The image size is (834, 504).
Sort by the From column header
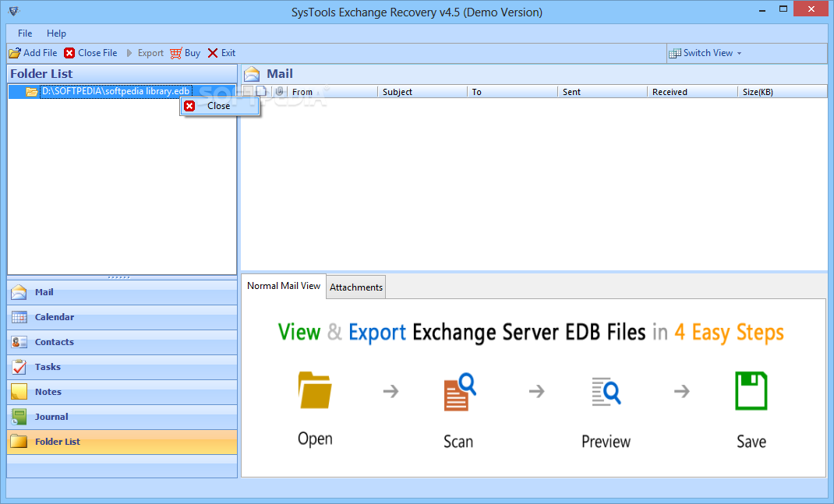coord(332,92)
